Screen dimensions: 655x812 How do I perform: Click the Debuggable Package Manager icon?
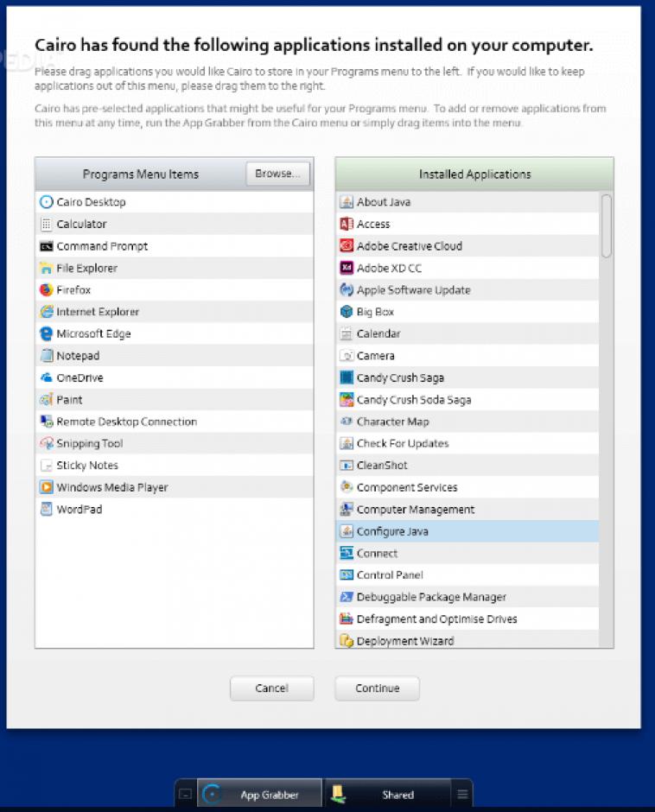pos(347,597)
